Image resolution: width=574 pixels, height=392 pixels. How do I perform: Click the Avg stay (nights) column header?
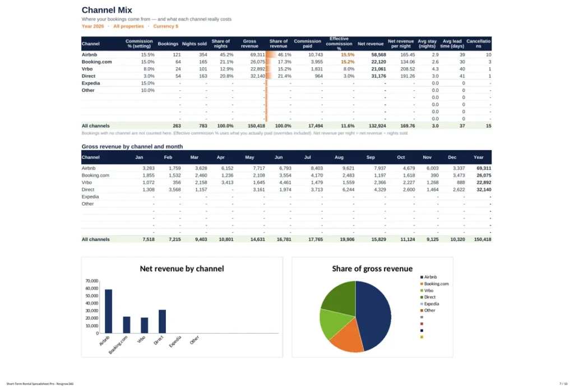click(427, 44)
